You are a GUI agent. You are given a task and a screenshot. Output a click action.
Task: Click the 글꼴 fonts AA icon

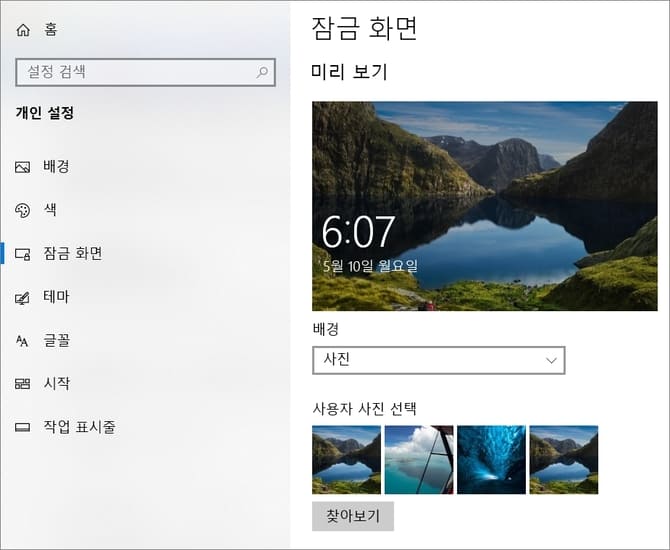[x=22, y=341]
